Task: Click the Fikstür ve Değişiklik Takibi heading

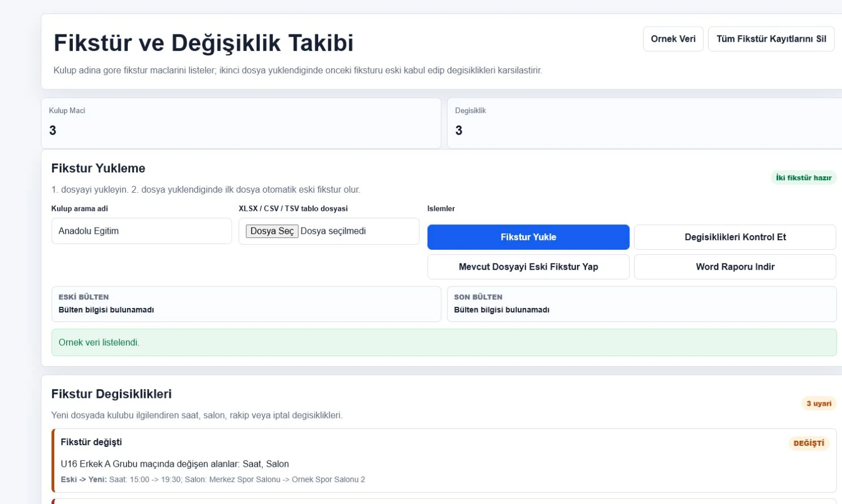Action: coord(203,43)
